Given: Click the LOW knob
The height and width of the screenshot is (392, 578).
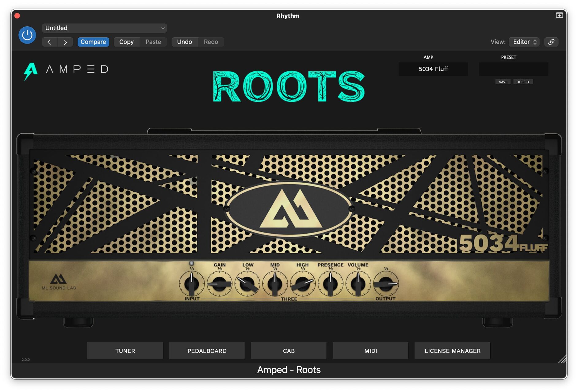Looking at the screenshot, I should coord(247,284).
